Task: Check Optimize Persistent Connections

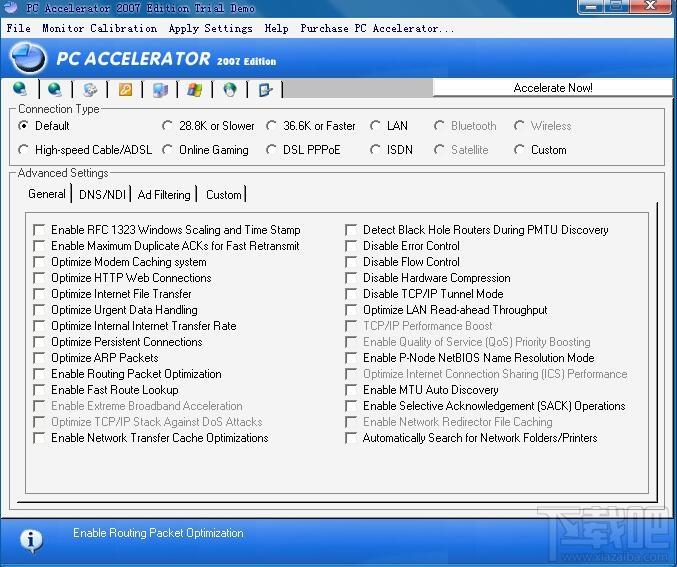Action: click(39, 342)
